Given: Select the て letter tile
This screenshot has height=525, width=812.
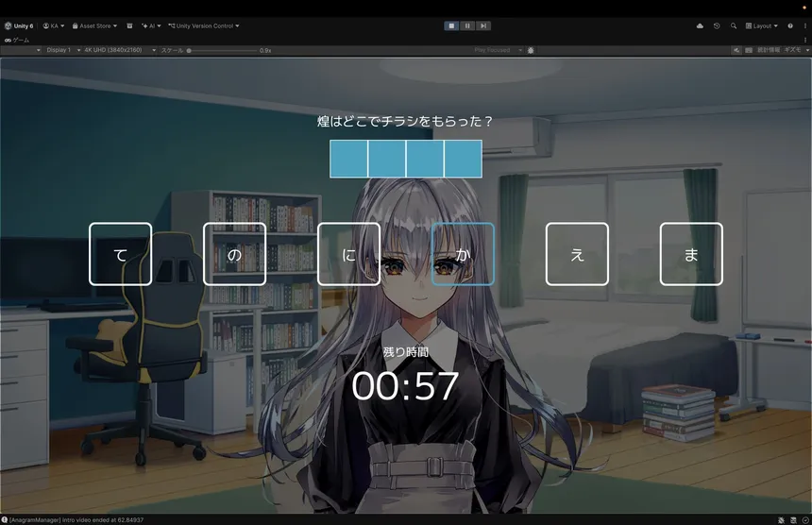Looking at the screenshot, I should pos(120,254).
